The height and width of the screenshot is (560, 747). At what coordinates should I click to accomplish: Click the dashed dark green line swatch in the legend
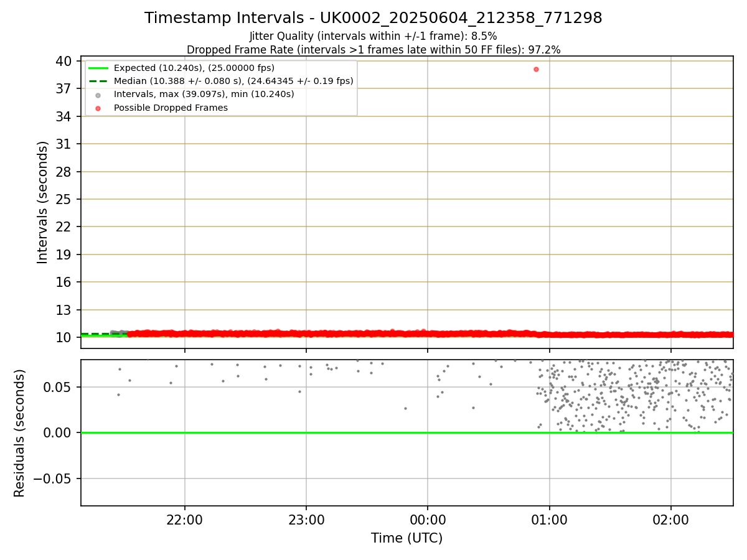click(x=98, y=81)
